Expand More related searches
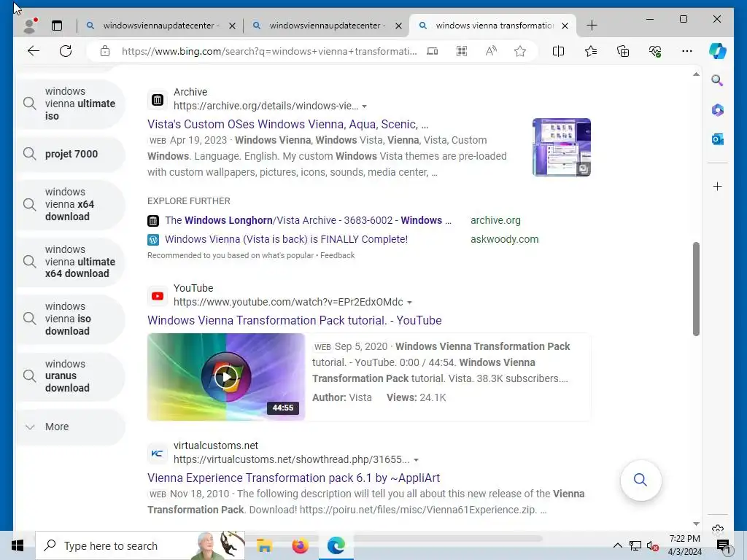 click(71, 427)
